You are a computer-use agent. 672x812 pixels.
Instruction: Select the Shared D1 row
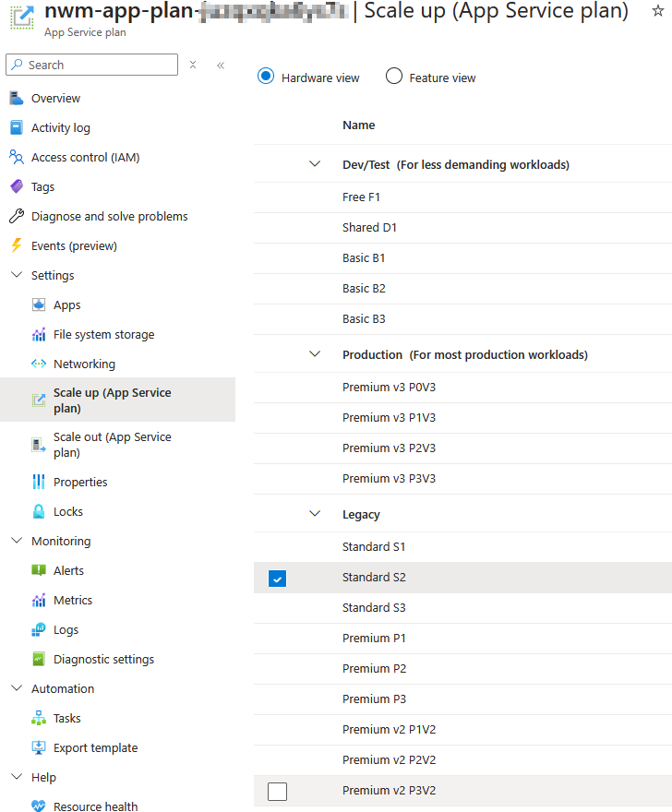(462, 228)
